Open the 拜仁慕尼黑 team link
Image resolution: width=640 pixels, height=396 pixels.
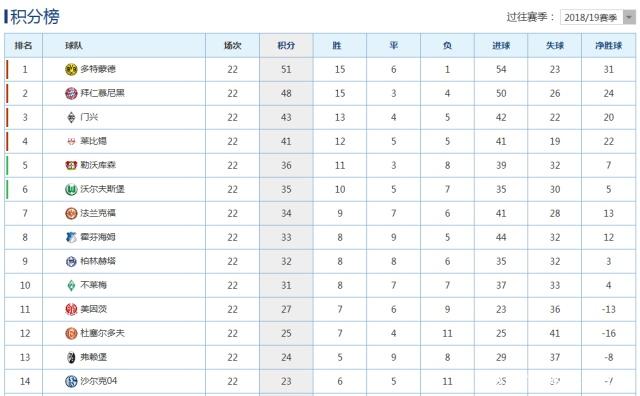pos(102,93)
